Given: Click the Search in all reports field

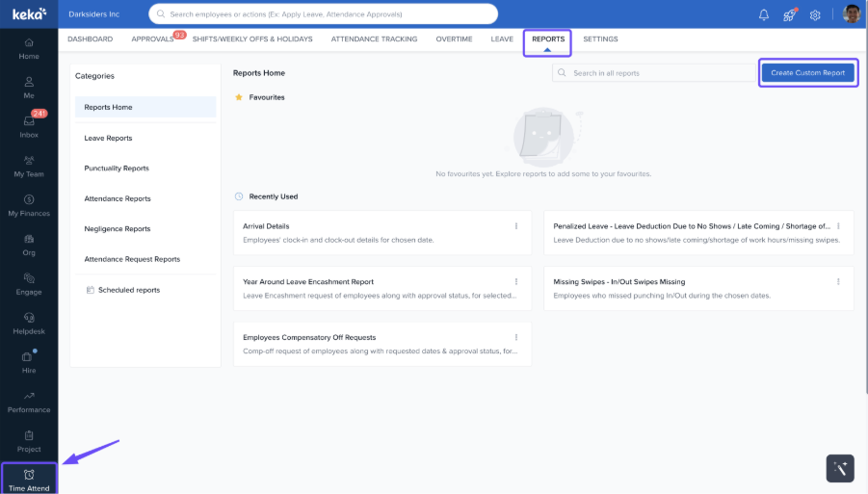Looking at the screenshot, I should [655, 73].
